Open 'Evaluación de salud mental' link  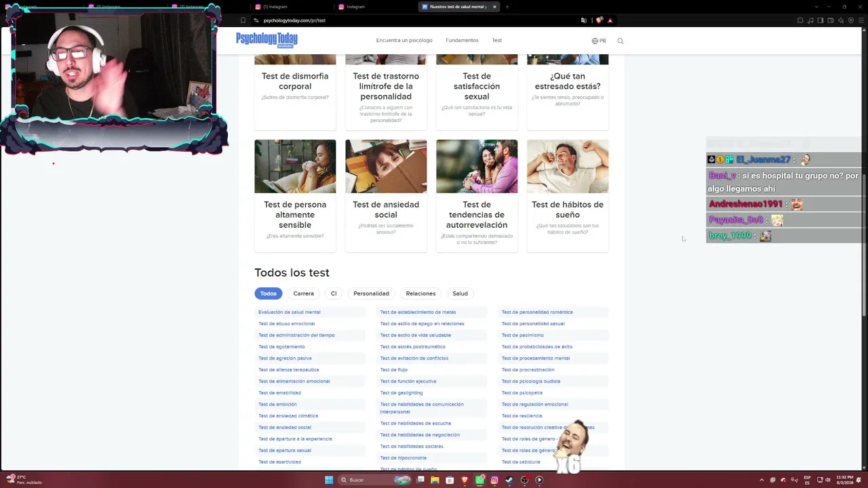(x=289, y=312)
